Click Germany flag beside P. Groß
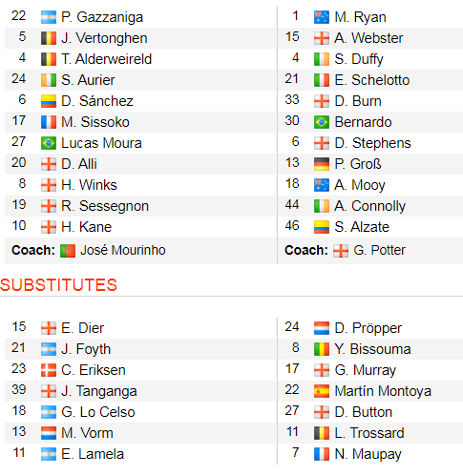 click(x=322, y=164)
